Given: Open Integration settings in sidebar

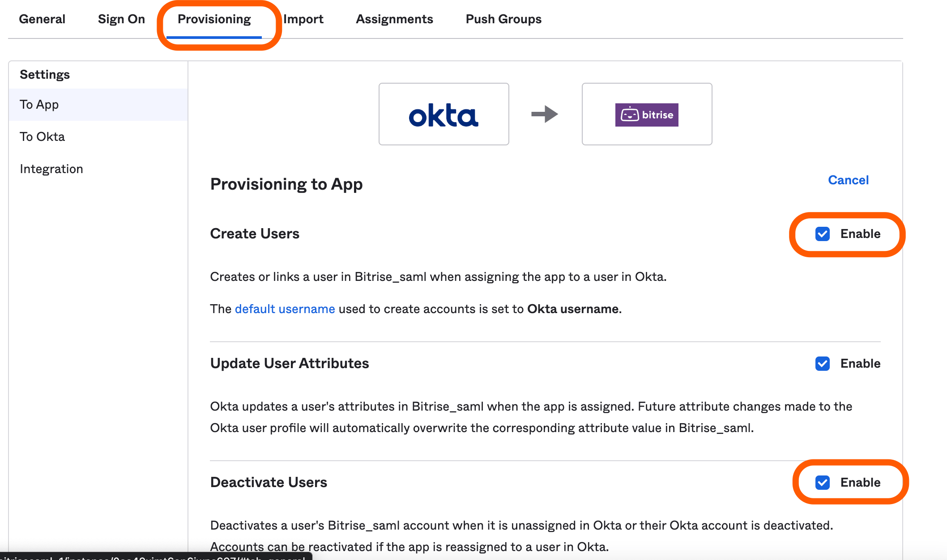Looking at the screenshot, I should (51, 169).
